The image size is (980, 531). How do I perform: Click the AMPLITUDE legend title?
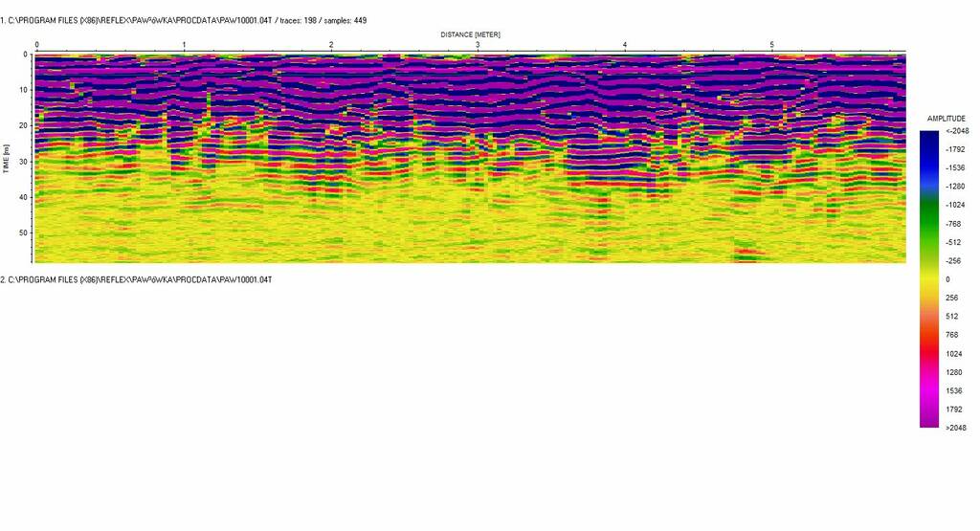pos(947,118)
